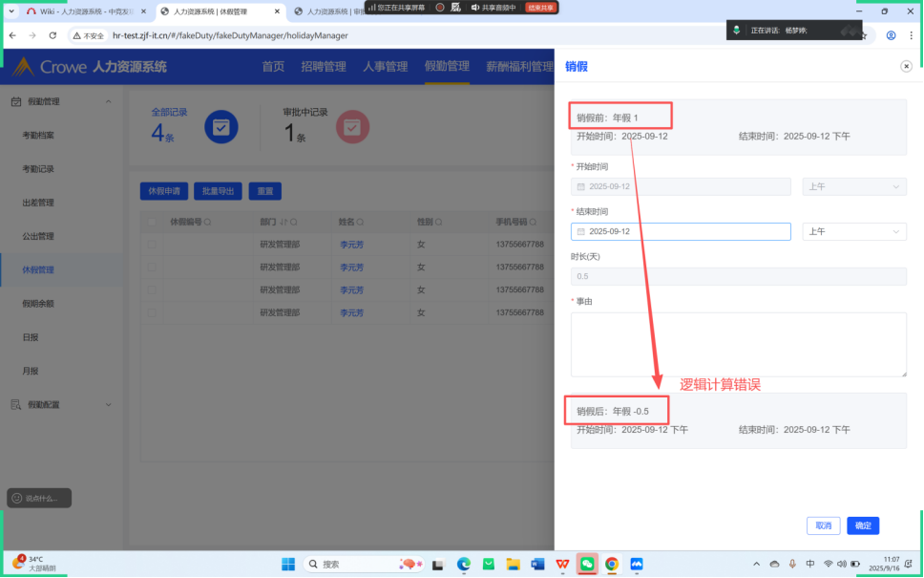The height and width of the screenshot is (578, 924).
Task: Open the browser profile avatar icon
Action: (891, 35)
